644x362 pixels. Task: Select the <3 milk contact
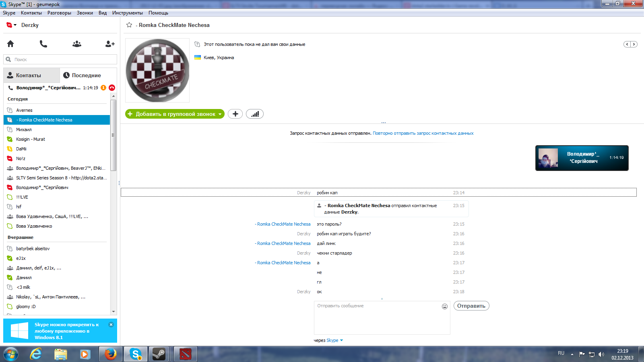57,287
